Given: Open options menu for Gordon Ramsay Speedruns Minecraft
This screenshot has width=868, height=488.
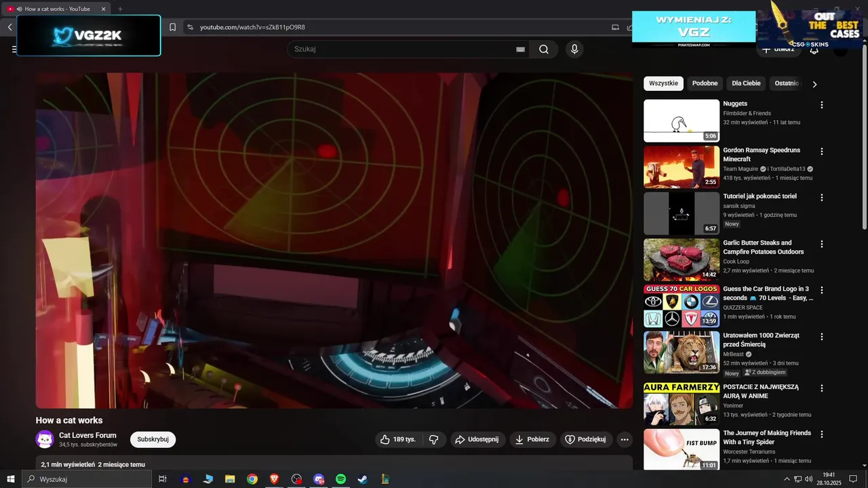Looking at the screenshot, I should click(822, 151).
